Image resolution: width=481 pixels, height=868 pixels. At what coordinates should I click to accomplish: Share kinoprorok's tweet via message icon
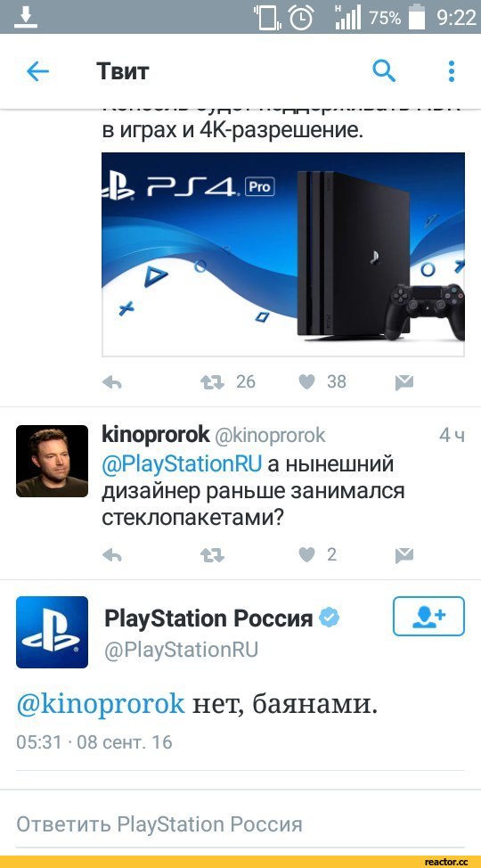pos(404,555)
